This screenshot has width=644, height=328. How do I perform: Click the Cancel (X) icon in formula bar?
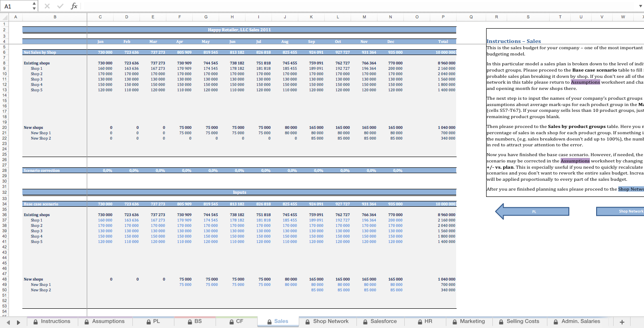click(47, 6)
